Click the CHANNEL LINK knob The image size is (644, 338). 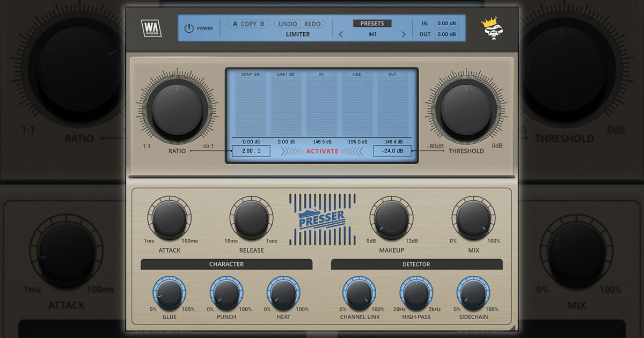359,292
